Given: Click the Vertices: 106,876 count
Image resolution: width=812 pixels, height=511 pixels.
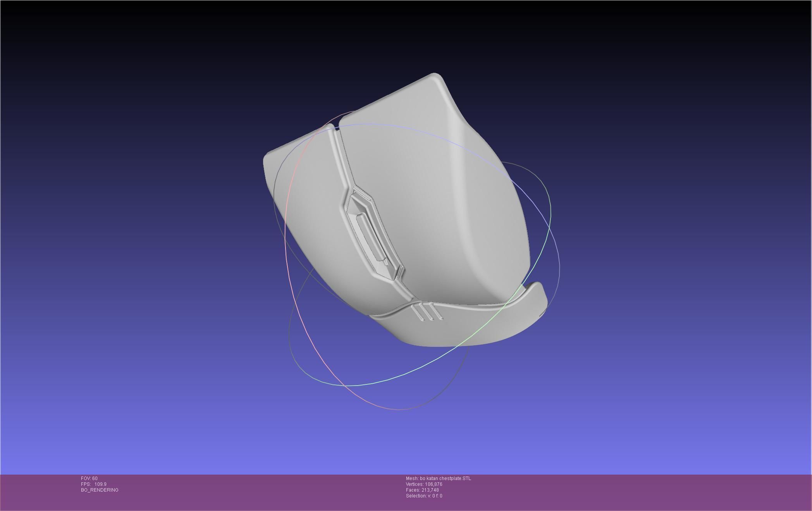Looking at the screenshot, I should point(424,484).
